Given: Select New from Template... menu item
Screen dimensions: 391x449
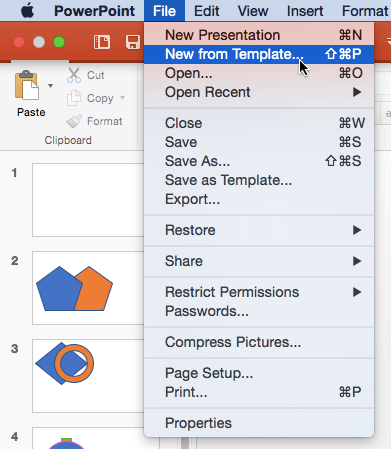Looking at the screenshot, I should tap(259, 54).
